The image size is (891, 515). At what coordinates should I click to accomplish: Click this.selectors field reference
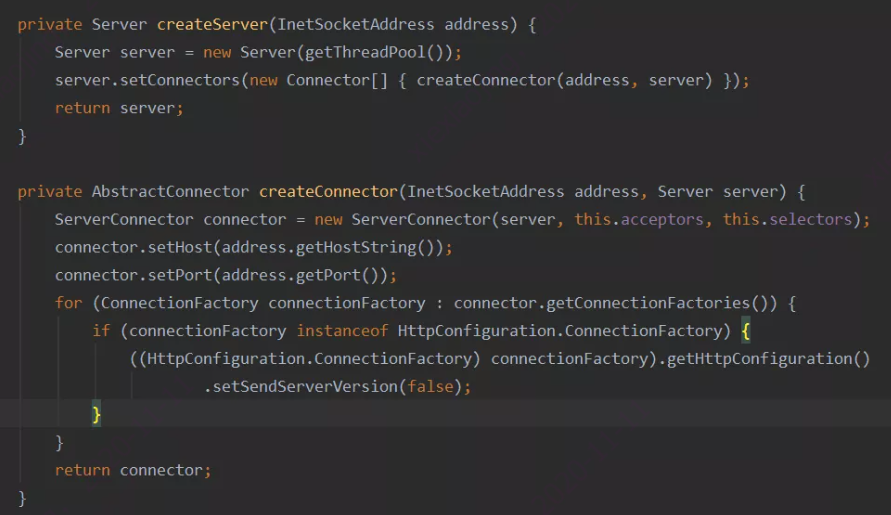point(787,219)
